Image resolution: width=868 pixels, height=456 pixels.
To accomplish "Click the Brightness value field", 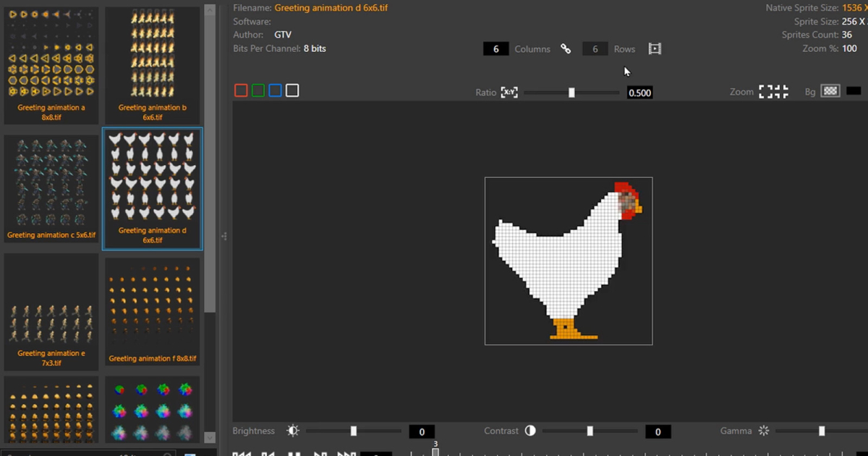I will click(422, 432).
